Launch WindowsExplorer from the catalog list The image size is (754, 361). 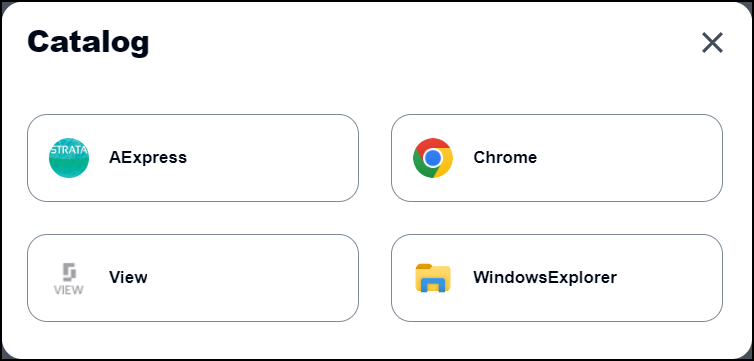[557, 278]
